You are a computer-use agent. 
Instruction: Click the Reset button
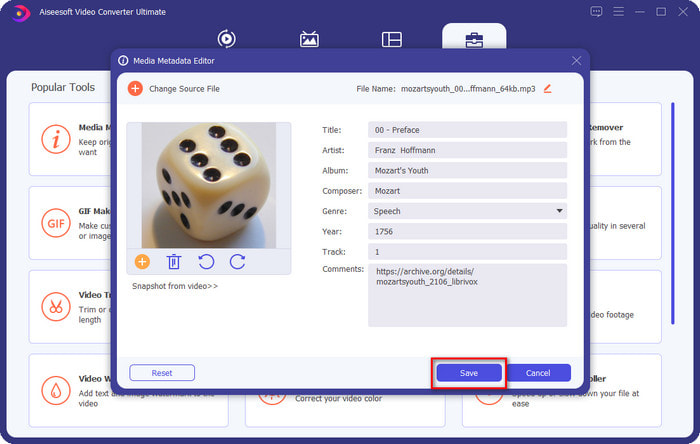(162, 373)
